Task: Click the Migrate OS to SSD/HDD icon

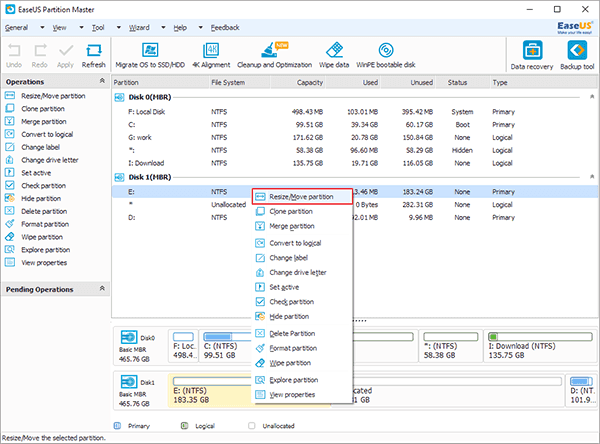Action: click(x=150, y=50)
